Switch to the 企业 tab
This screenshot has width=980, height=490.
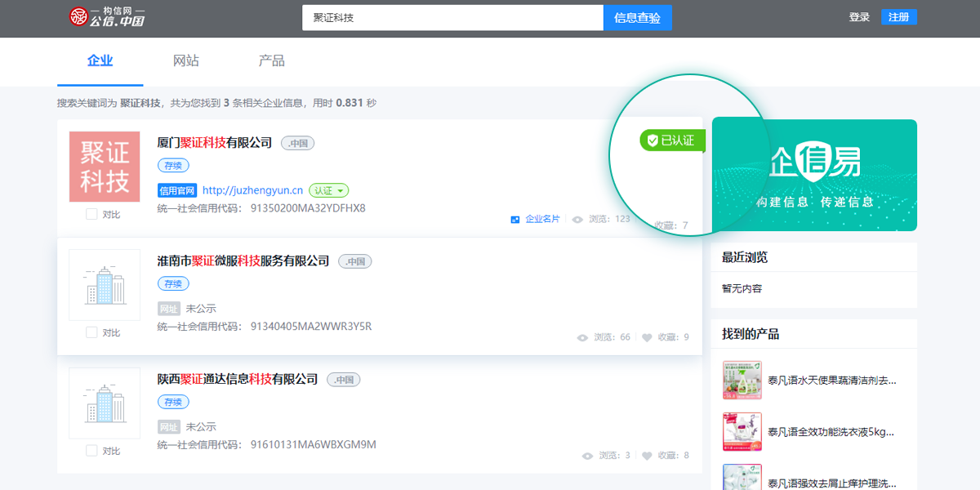pos(100,61)
